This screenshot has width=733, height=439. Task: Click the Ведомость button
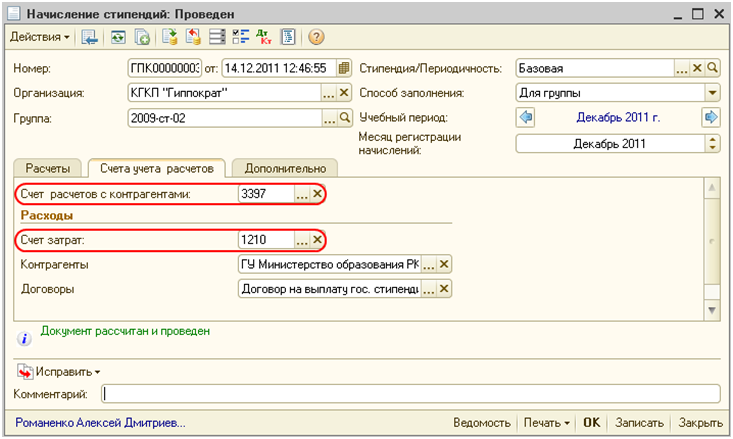(482, 423)
